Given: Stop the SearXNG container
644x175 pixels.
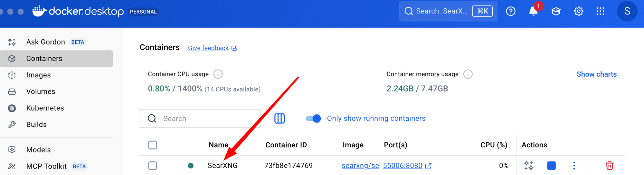Looking at the screenshot, I should (x=551, y=166).
